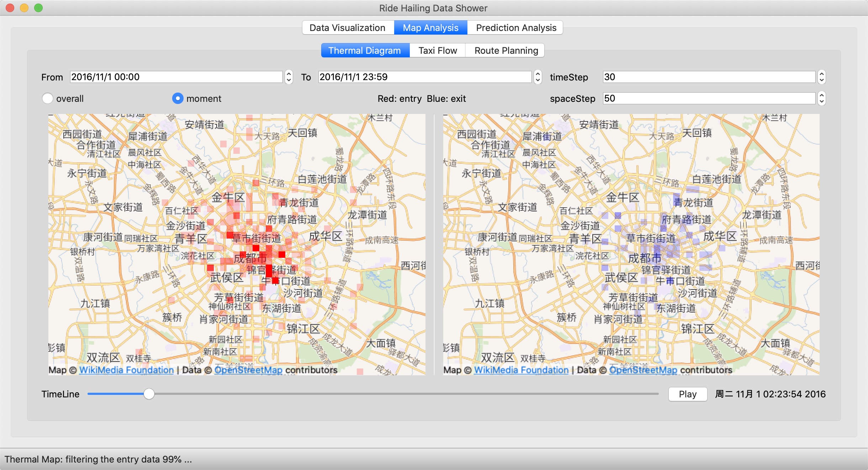Click the TimeLine slider handle
Screen dimensions: 868x470
tap(149, 394)
